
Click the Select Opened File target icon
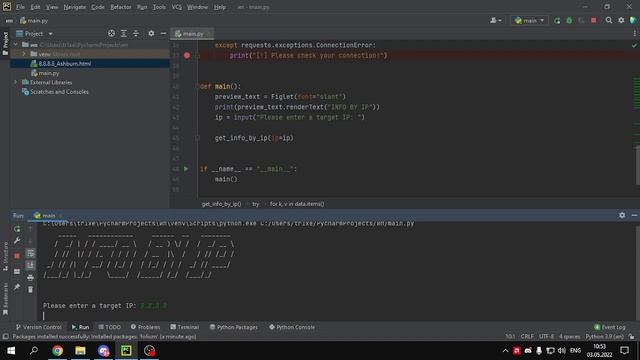click(x=111, y=33)
